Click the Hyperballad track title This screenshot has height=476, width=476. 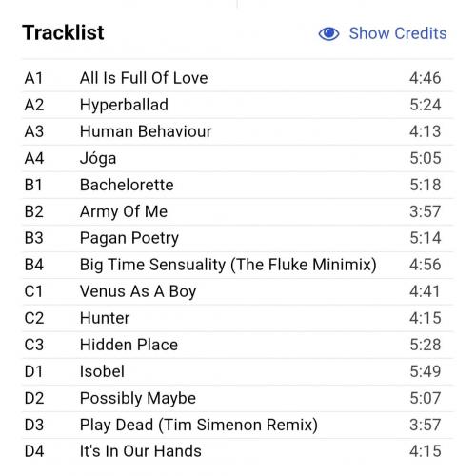click(124, 105)
